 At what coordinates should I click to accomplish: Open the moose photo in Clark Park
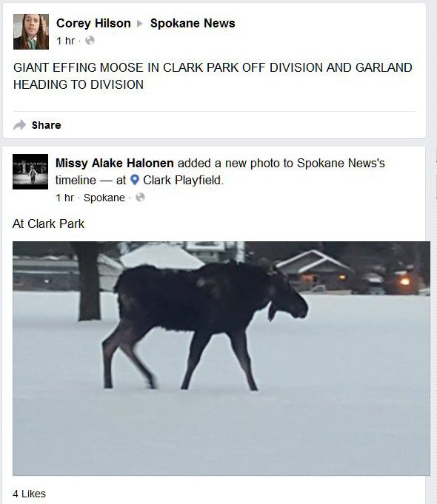coord(221,358)
